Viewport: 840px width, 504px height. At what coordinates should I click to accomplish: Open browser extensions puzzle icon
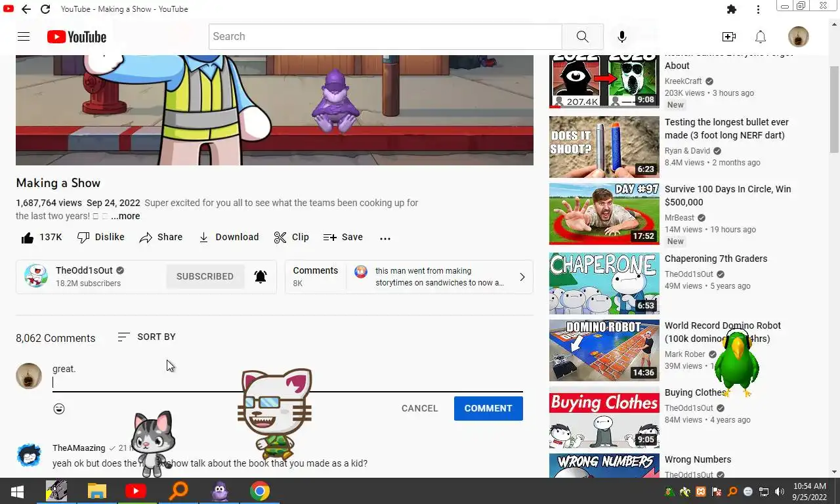[x=732, y=9]
